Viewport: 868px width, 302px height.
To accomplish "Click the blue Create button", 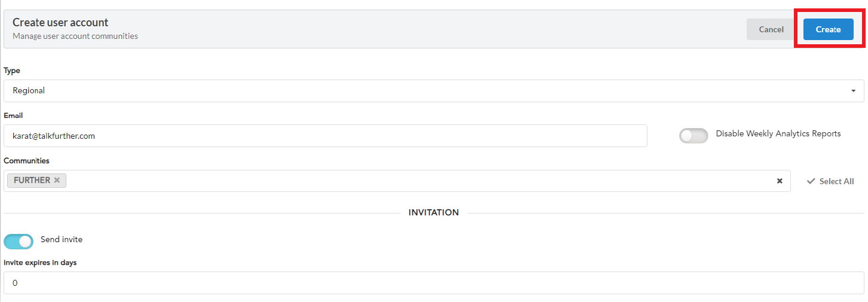I will pos(828,29).
